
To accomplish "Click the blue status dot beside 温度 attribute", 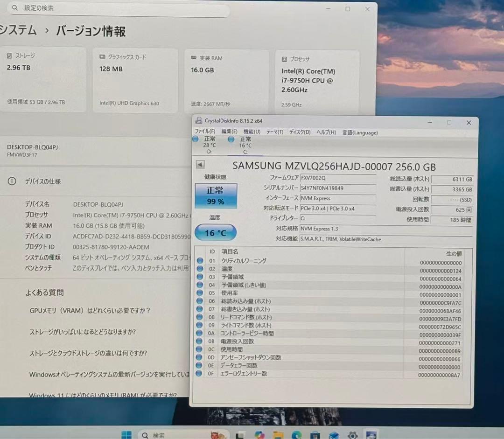I will (x=200, y=269).
